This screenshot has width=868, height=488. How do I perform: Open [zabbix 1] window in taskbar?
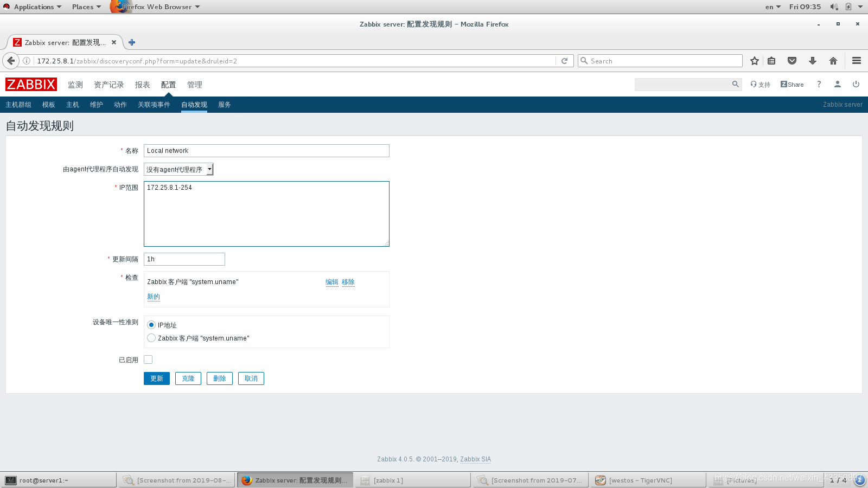click(x=413, y=480)
